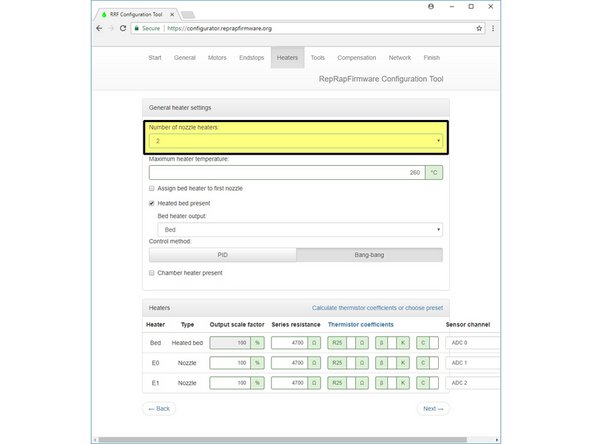Open Calculate thermistor coefficients or choose preset link

[377, 308]
